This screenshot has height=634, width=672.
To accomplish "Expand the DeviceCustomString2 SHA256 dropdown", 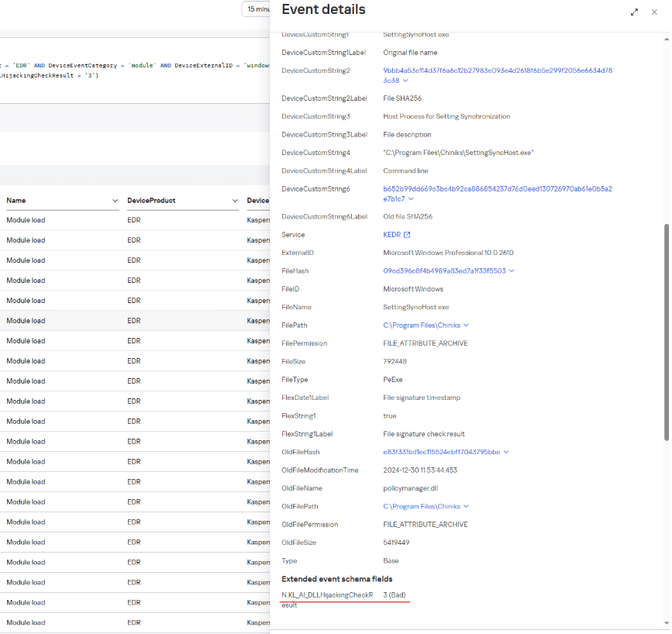I will coord(404,81).
